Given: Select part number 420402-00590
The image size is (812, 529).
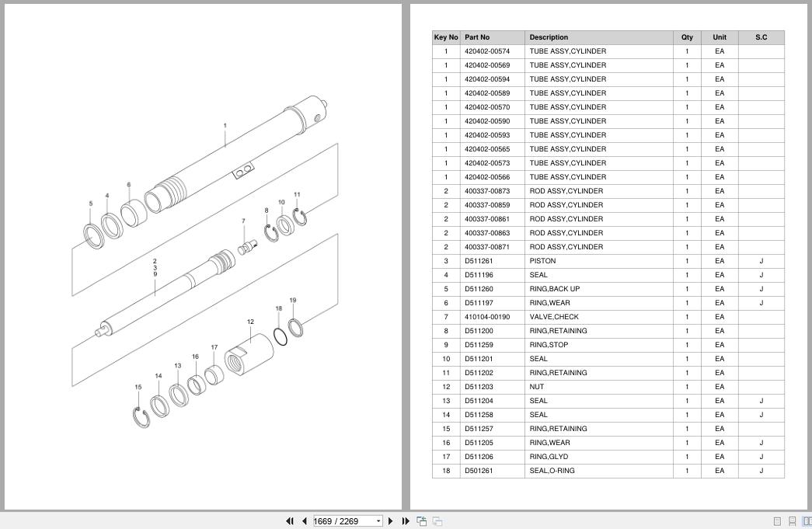Looking at the screenshot, I should tap(486, 121).
